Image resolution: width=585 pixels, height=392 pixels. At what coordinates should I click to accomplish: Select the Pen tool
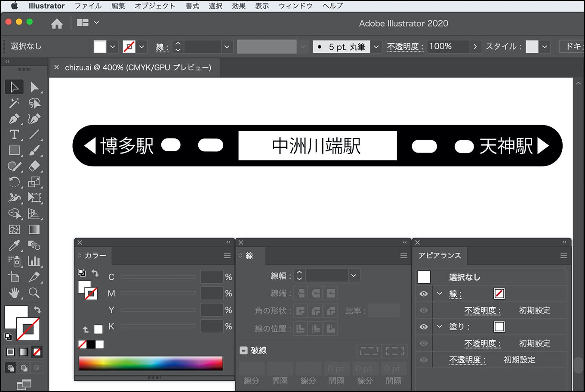click(15, 119)
